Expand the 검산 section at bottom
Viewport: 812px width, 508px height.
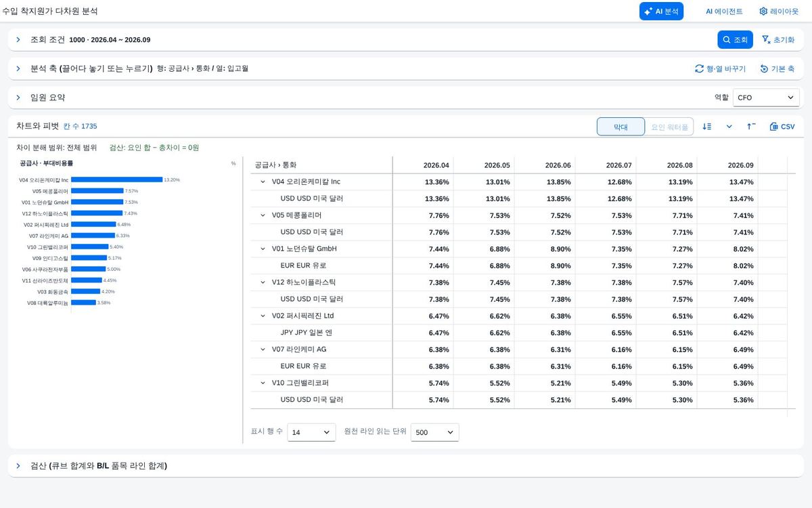[x=18, y=466]
